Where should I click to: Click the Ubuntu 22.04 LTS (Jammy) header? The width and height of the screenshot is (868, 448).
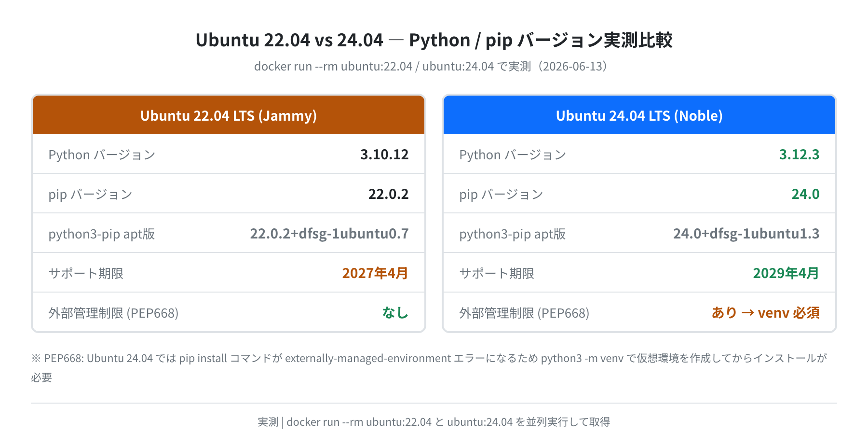click(x=229, y=115)
